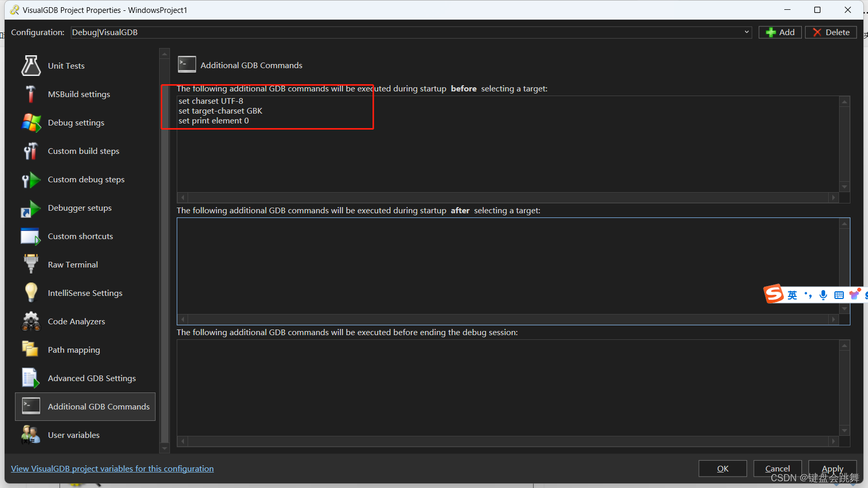Image resolution: width=868 pixels, height=488 pixels.
Task: Click the sidebar scroll down arrow
Action: pyautogui.click(x=165, y=448)
